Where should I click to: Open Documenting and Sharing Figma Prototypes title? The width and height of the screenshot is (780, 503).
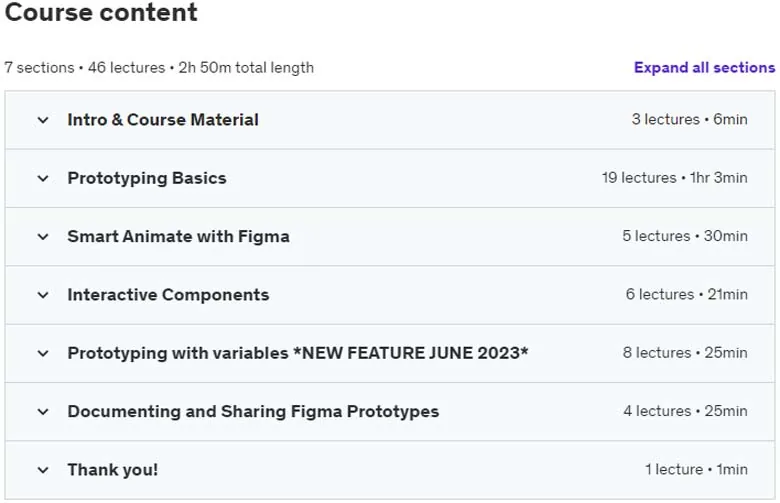[x=253, y=411]
